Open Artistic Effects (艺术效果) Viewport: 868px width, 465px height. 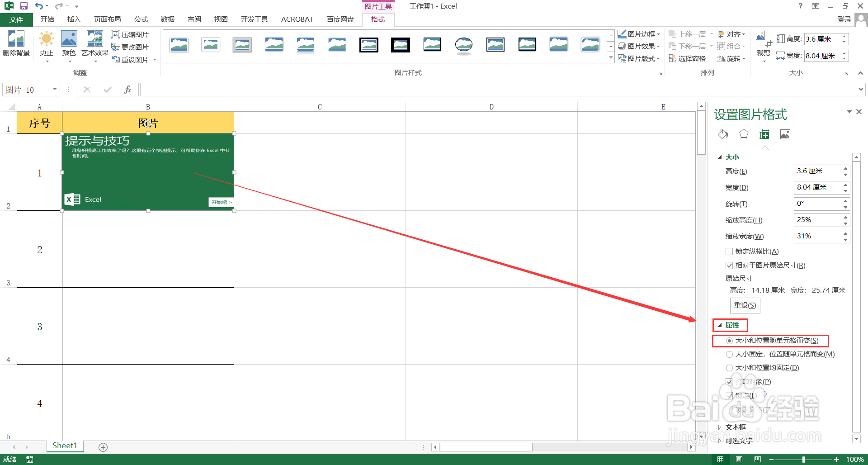tap(95, 45)
